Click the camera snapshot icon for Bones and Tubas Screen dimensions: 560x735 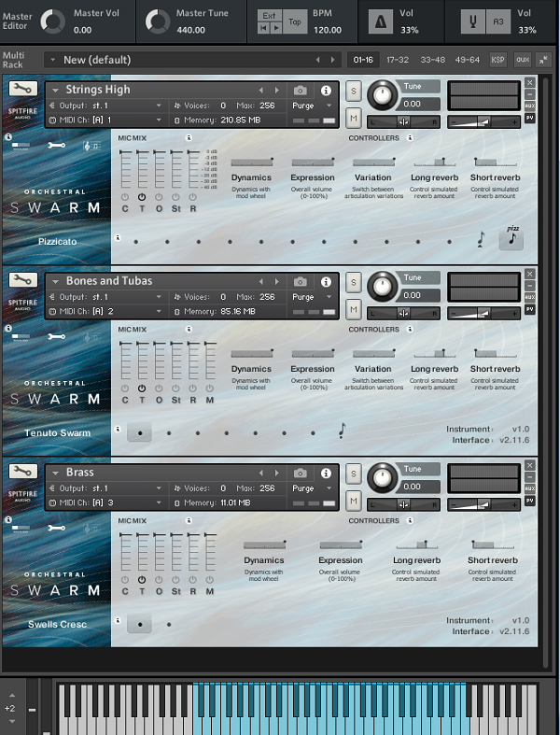(301, 281)
